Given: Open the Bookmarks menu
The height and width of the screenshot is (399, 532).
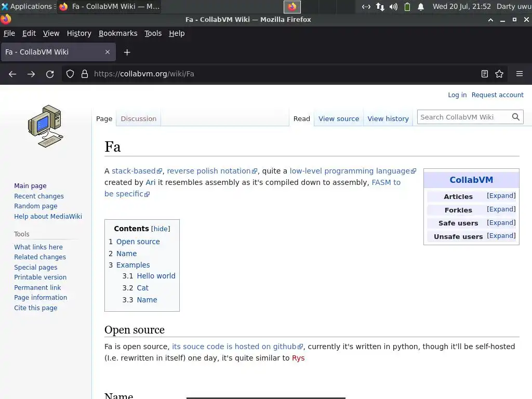Looking at the screenshot, I should (x=118, y=33).
